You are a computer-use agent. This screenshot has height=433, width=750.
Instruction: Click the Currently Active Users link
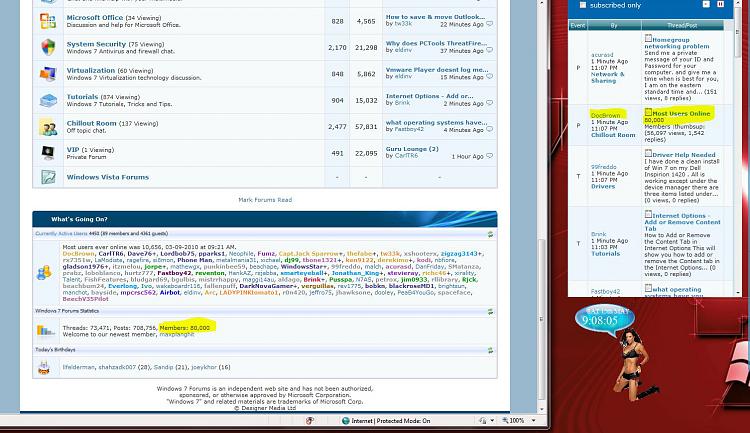(61, 233)
